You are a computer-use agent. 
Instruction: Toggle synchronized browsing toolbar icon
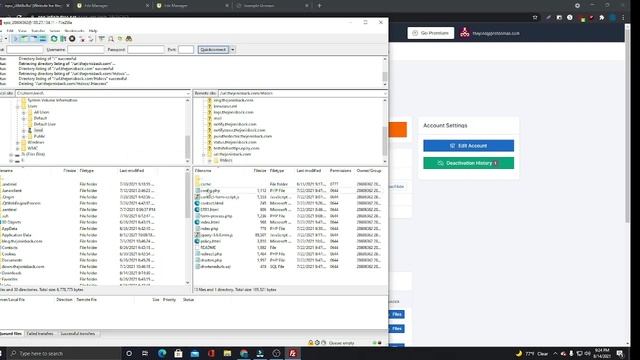point(120,39)
